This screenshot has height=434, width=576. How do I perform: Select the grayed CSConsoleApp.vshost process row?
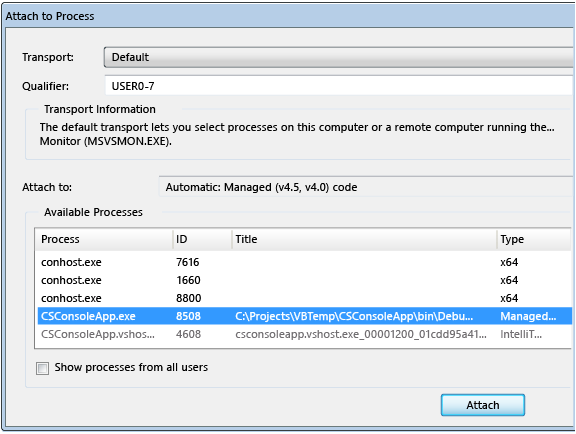coord(304,334)
